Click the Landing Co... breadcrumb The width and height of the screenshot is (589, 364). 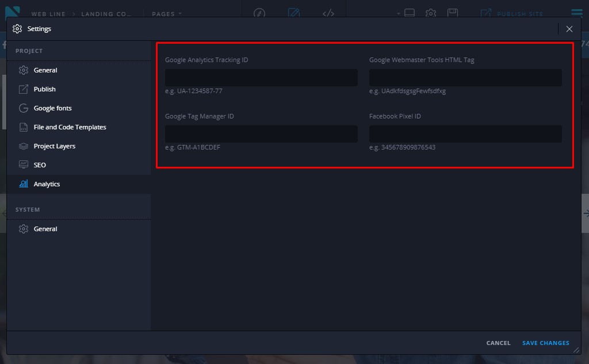tap(106, 14)
